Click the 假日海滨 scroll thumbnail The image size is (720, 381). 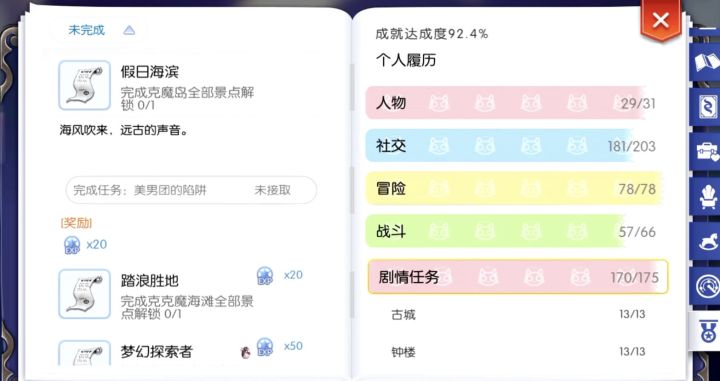coord(84,85)
